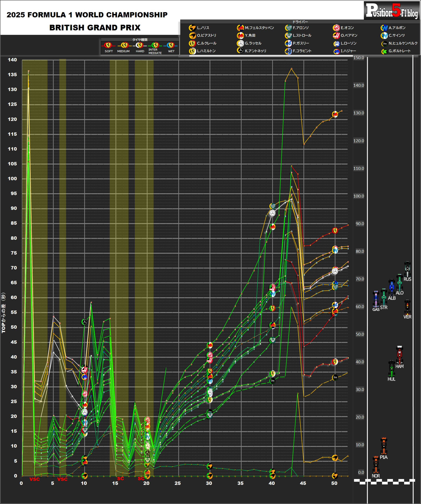Select the GAS Alpine car image
This screenshot has width=421, height=504.
[x=376, y=299]
